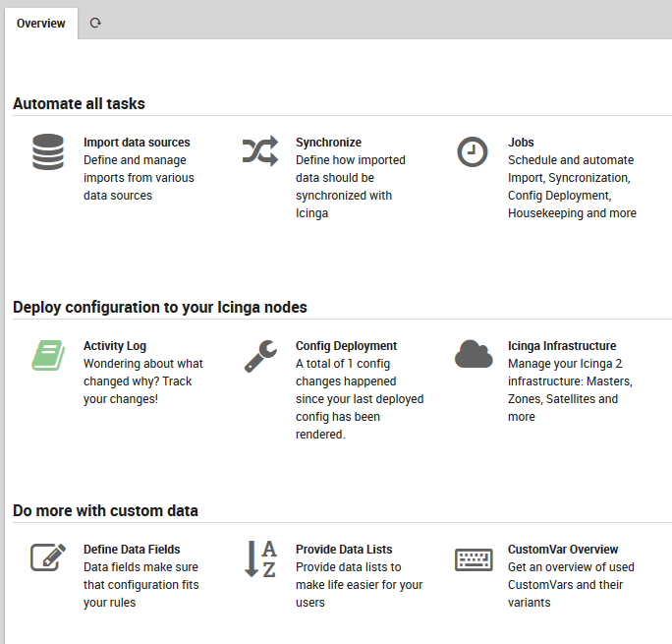This screenshot has height=644, width=672.
Task: Click the Jobs clock icon
Action: 473,151
